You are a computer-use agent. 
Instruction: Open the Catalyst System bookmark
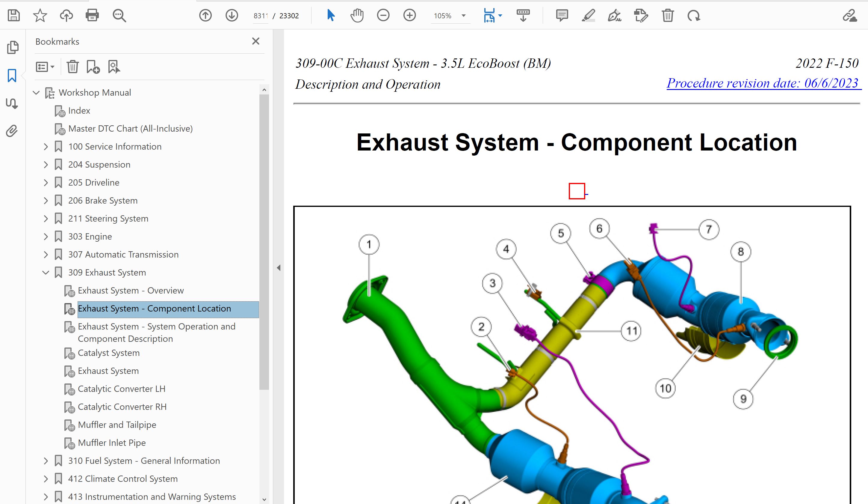coord(108,353)
